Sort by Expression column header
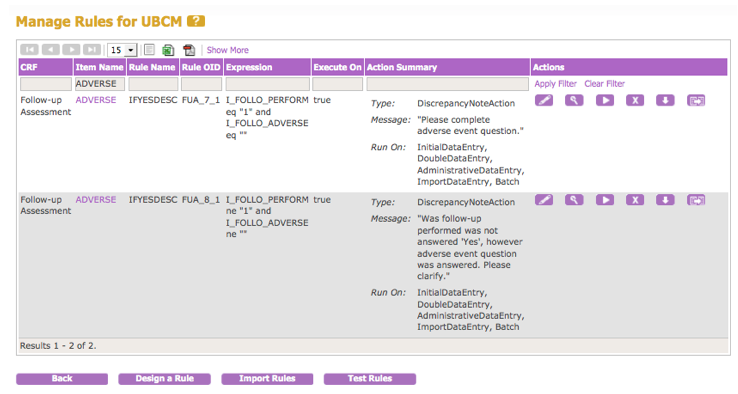Viewport: 738px width, 394px height. [267, 67]
